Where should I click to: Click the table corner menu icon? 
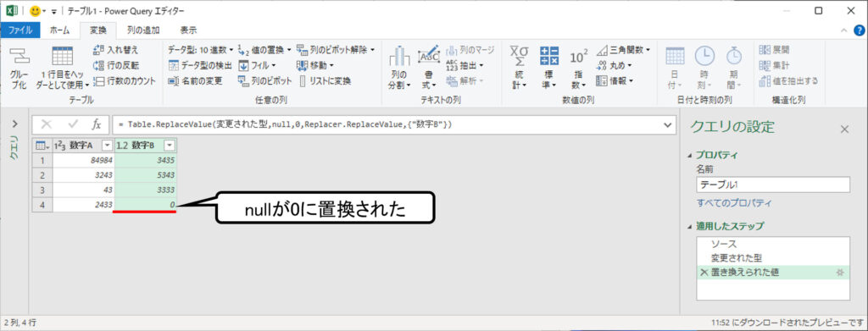tap(42, 146)
